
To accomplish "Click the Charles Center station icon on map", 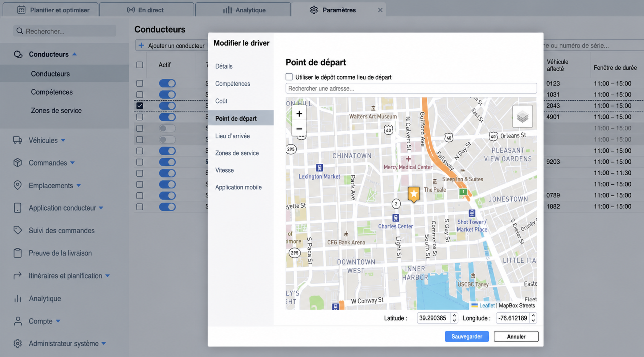I will [395, 218].
